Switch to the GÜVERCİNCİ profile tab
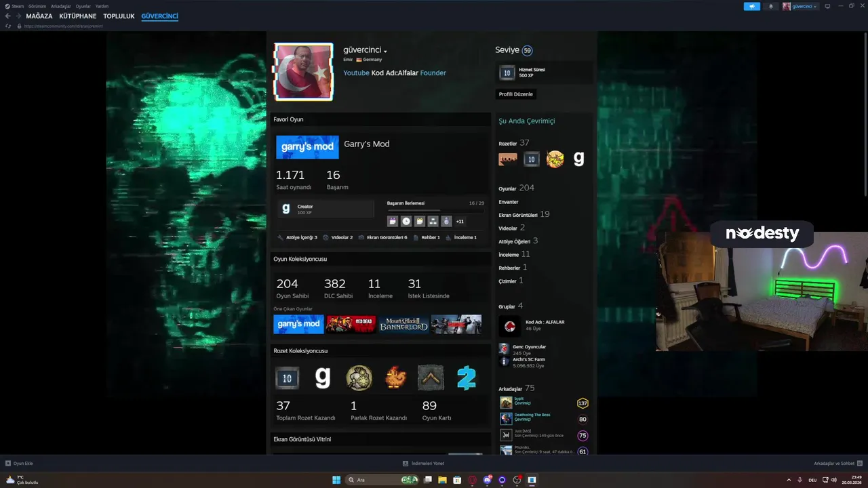The height and width of the screenshot is (488, 868). [x=159, y=16]
